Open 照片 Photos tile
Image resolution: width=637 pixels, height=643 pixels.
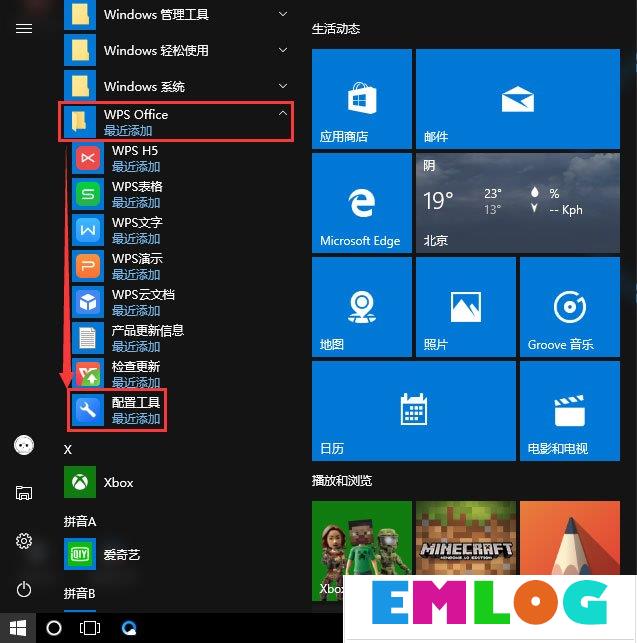(x=466, y=307)
